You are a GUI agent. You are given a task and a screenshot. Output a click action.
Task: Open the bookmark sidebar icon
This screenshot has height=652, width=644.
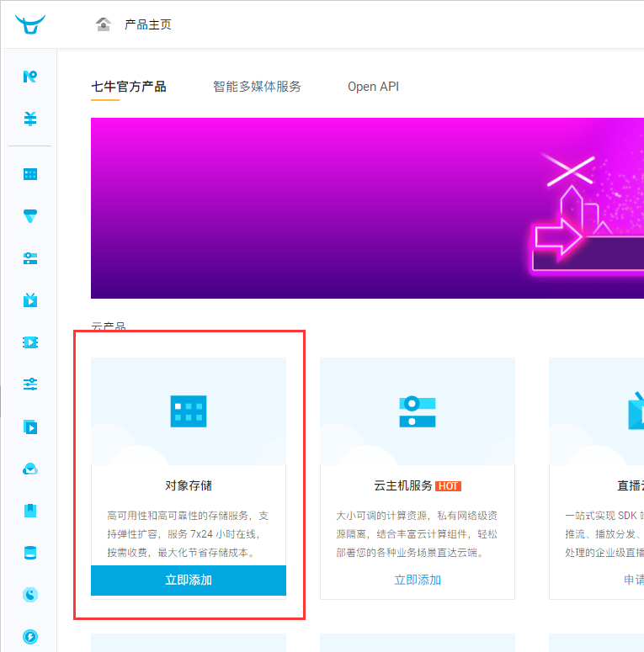(30, 511)
